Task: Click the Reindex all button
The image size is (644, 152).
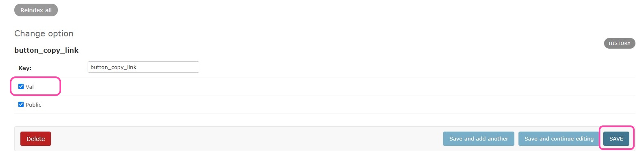Action: click(x=36, y=10)
